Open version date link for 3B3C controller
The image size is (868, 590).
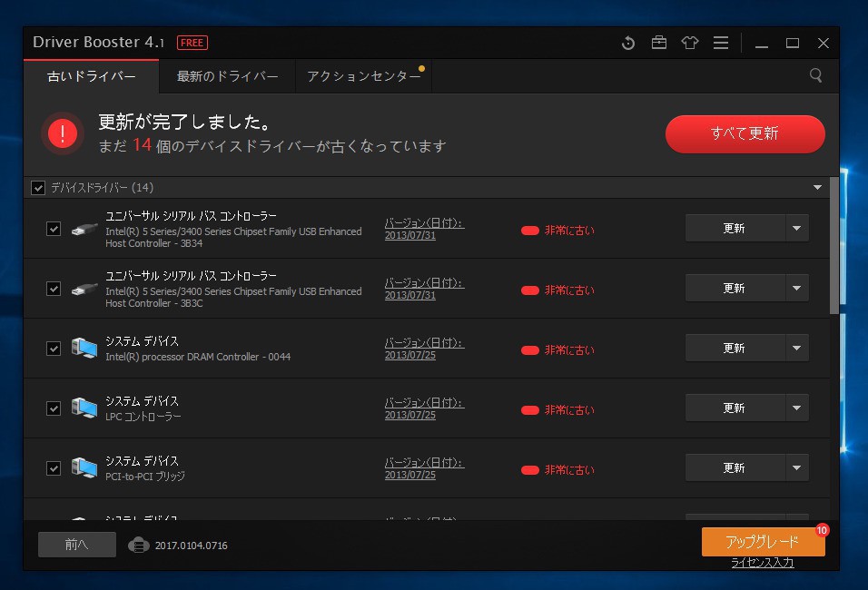[424, 289]
